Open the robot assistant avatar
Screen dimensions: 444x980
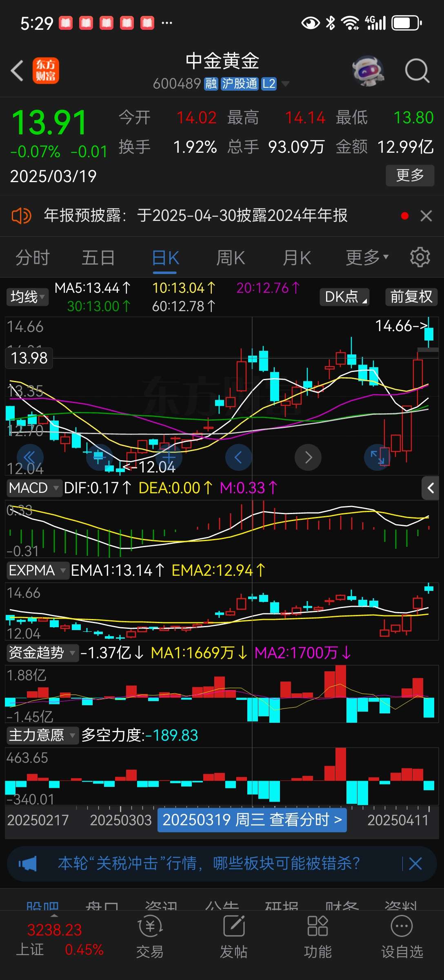(x=368, y=71)
